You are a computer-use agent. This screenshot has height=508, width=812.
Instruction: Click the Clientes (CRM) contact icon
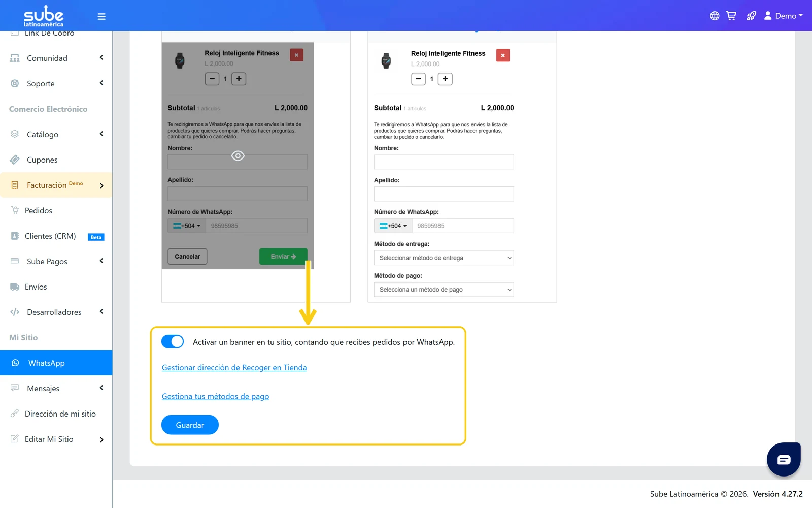(15, 236)
